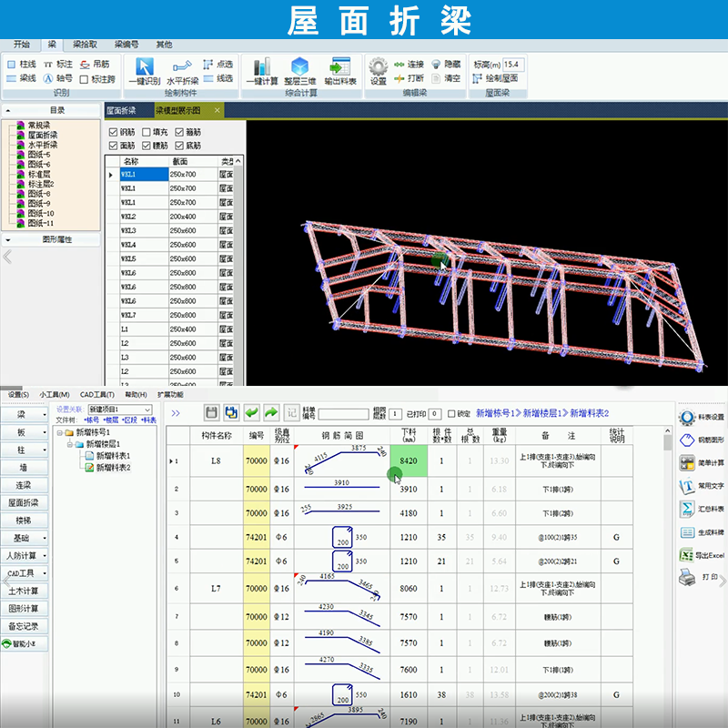The width and height of the screenshot is (728, 728).
Task: Click the 楼梯 sidebar button
Action: pos(24,521)
